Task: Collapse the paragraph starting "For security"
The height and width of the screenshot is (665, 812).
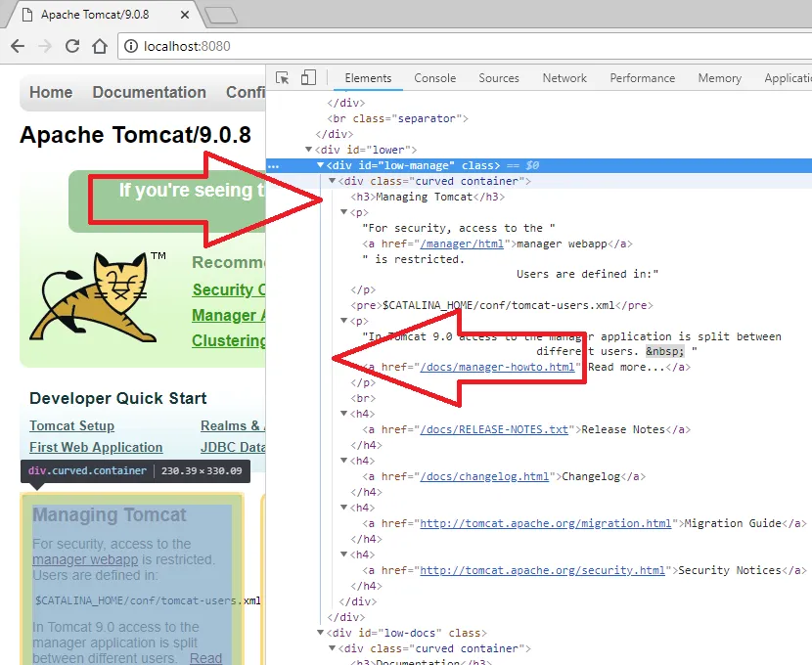Action: pos(343,212)
